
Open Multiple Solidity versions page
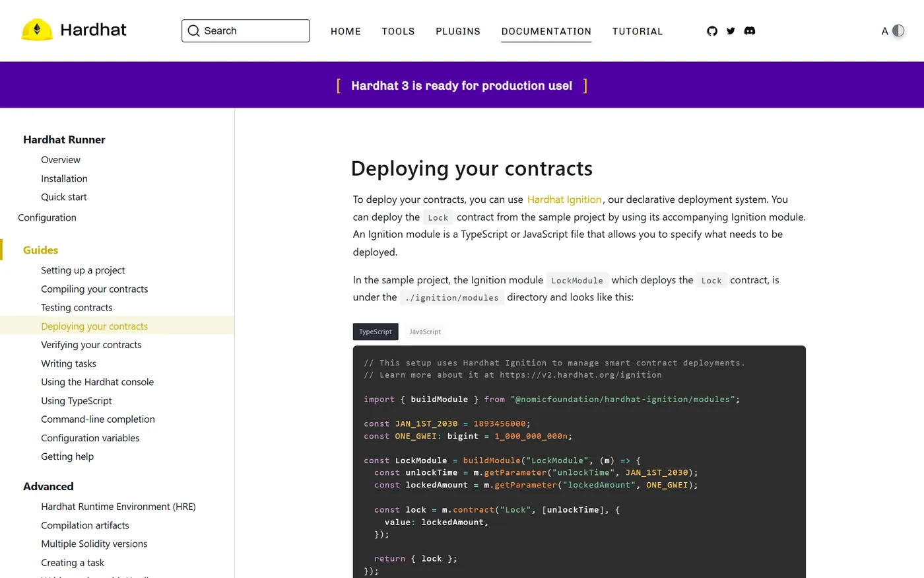pos(94,544)
